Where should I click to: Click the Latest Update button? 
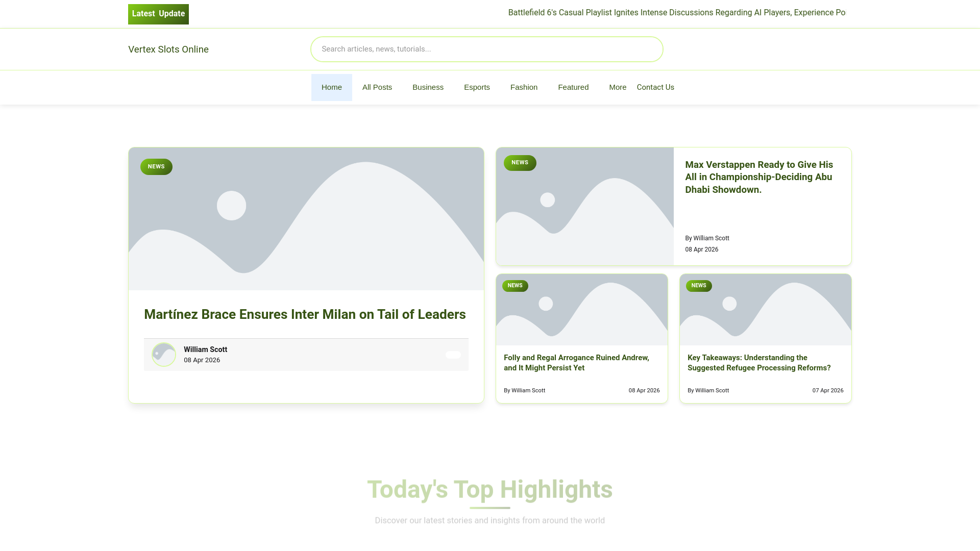158,14
